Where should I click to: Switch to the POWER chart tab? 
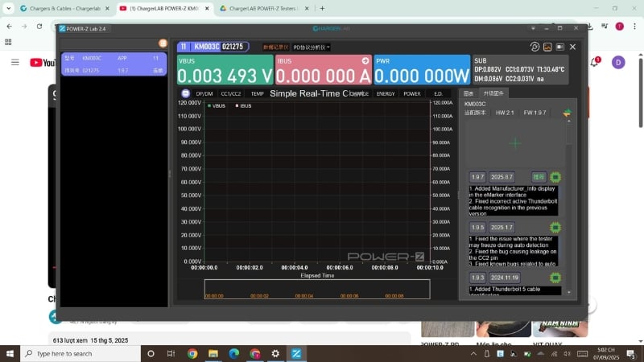pos(412,94)
